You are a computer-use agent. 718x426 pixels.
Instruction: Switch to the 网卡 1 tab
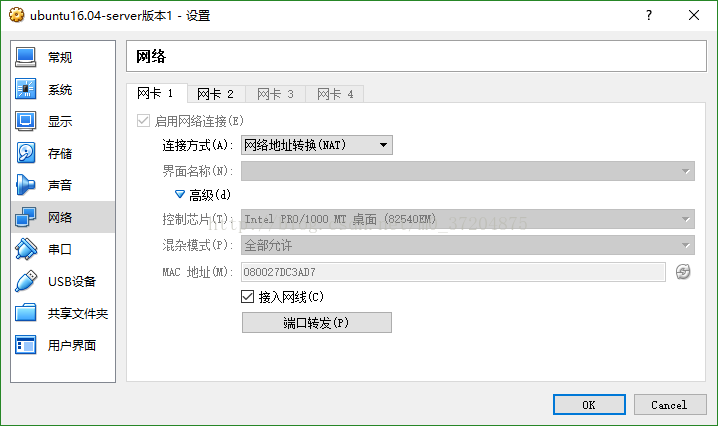pyautogui.click(x=155, y=94)
